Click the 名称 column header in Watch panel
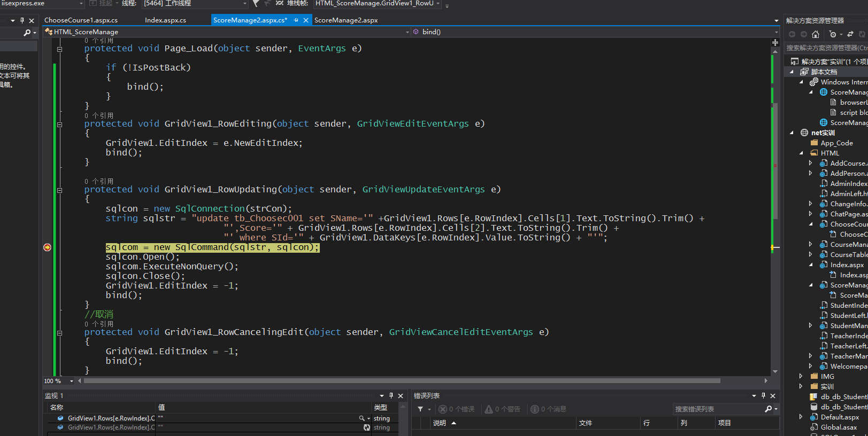Screen dimensions: 868x436 point(101,408)
